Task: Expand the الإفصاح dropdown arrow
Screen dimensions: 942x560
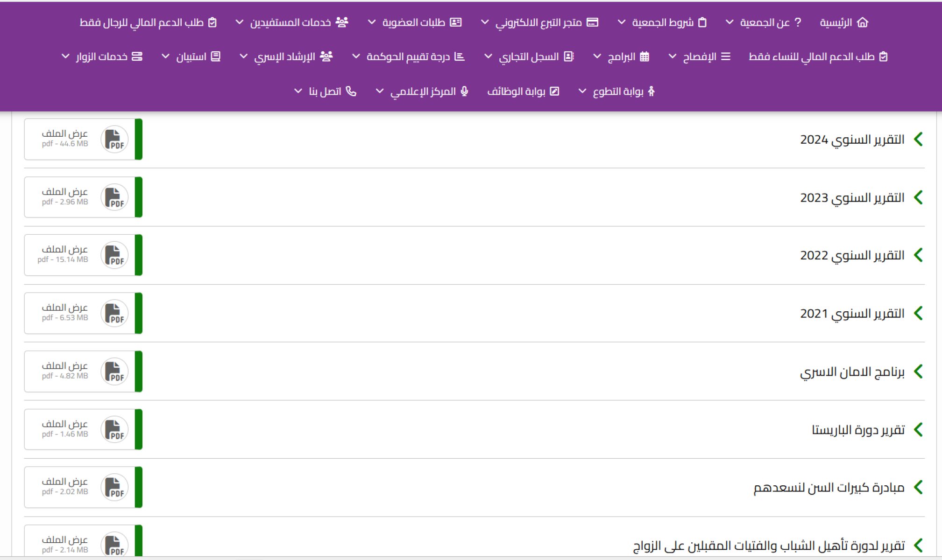Action: tap(673, 57)
